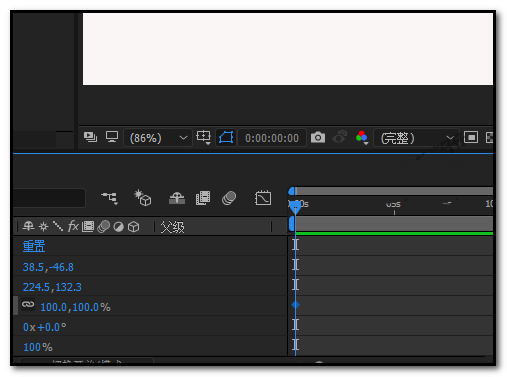
Task: Click the Adjustment Layer column header icon
Action: point(119,227)
